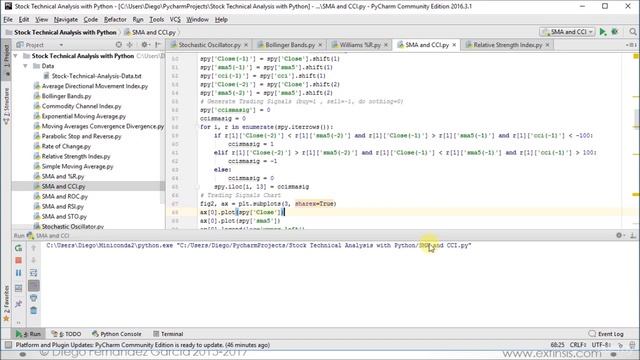
Task: Click the Restore Layout icon in the Run panel
Action: click(18, 288)
